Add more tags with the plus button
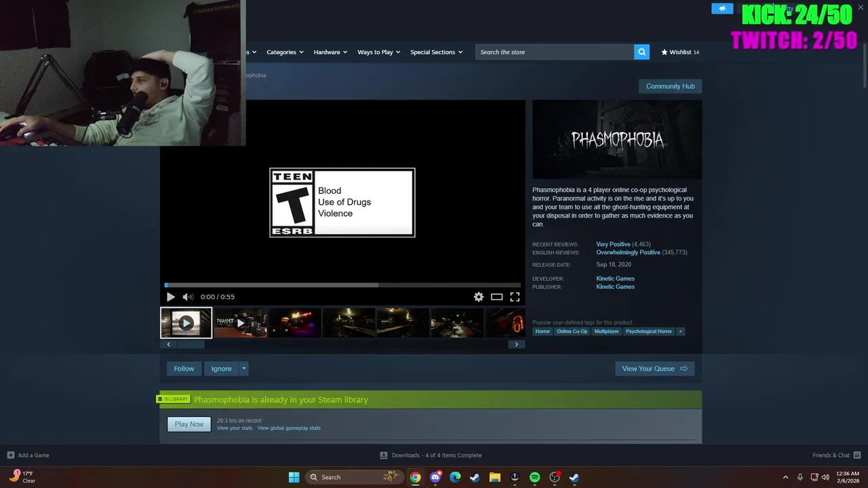The image size is (868, 488). pyautogui.click(x=680, y=331)
